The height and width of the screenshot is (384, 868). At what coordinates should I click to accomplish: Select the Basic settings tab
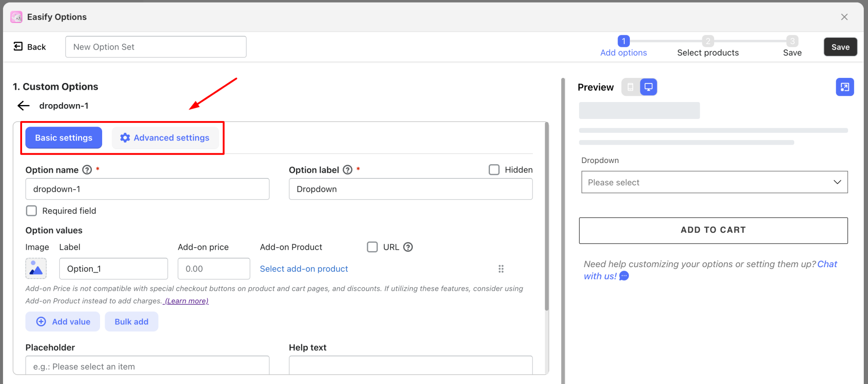pyautogui.click(x=63, y=137)
